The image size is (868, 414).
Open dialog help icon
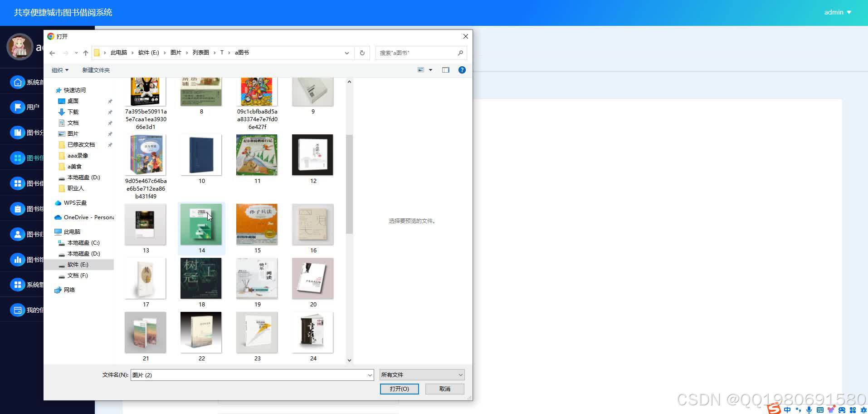click(462, 70)
